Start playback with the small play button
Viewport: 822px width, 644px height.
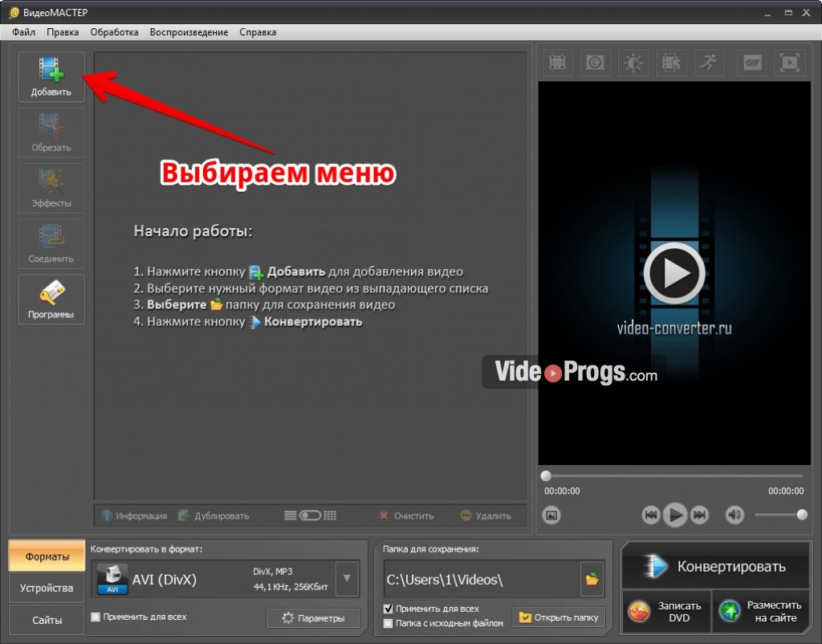(675, 515)
